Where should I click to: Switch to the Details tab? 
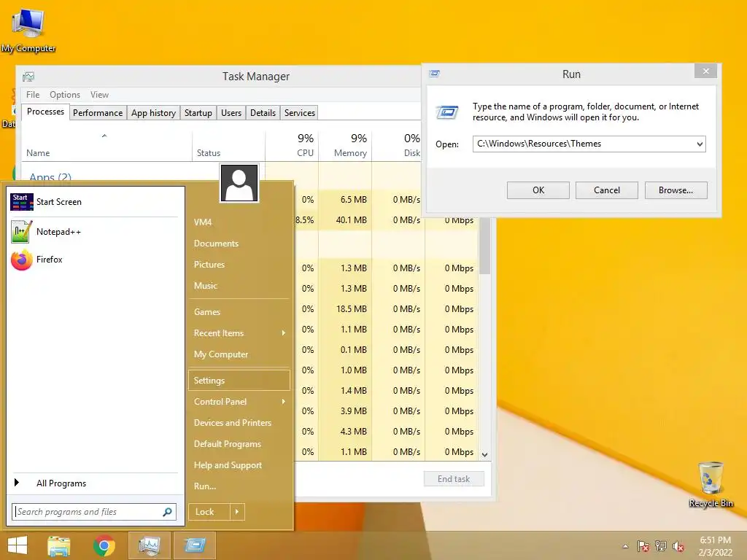(x=263, y=113)
